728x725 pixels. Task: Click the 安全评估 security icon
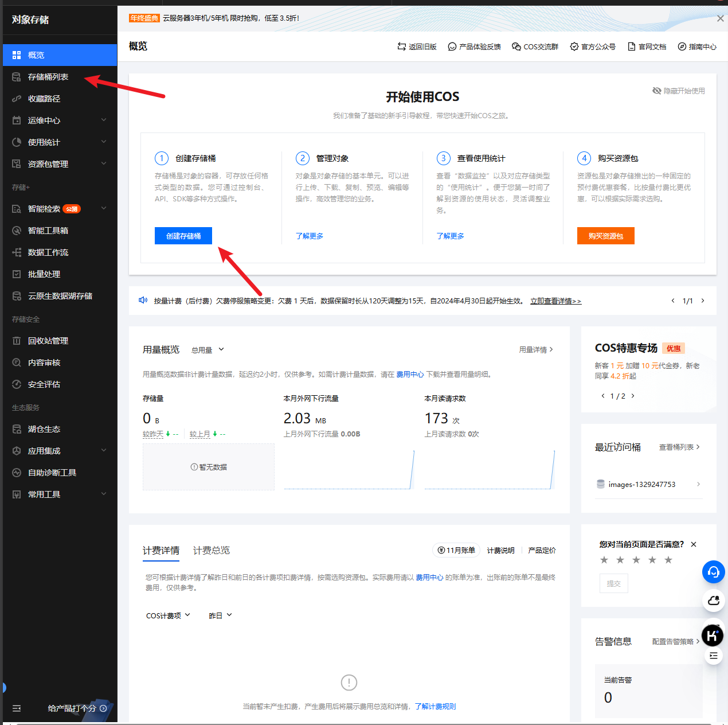coord(17,384)
